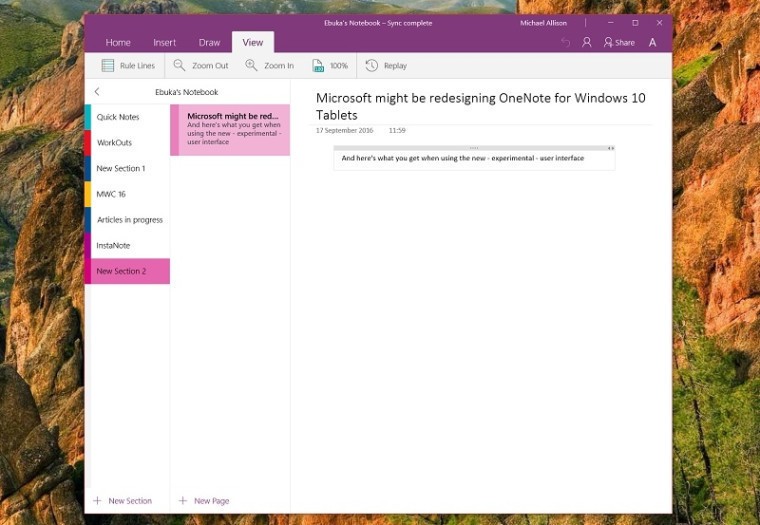The width and height of the screenshot is (760, 525).
Task: Reset zoom to 100% icon
Action: point(318,66)
